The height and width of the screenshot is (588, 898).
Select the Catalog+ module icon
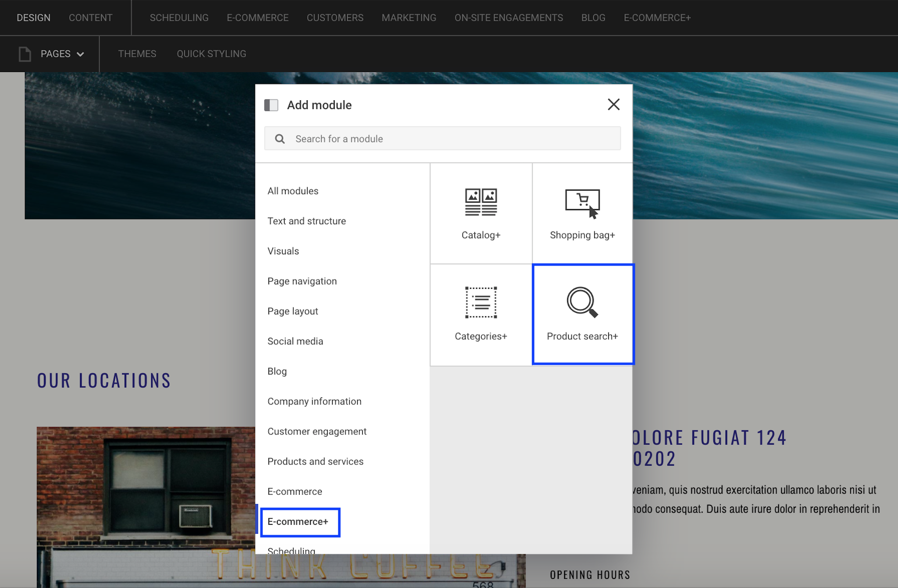pos(481,202)
